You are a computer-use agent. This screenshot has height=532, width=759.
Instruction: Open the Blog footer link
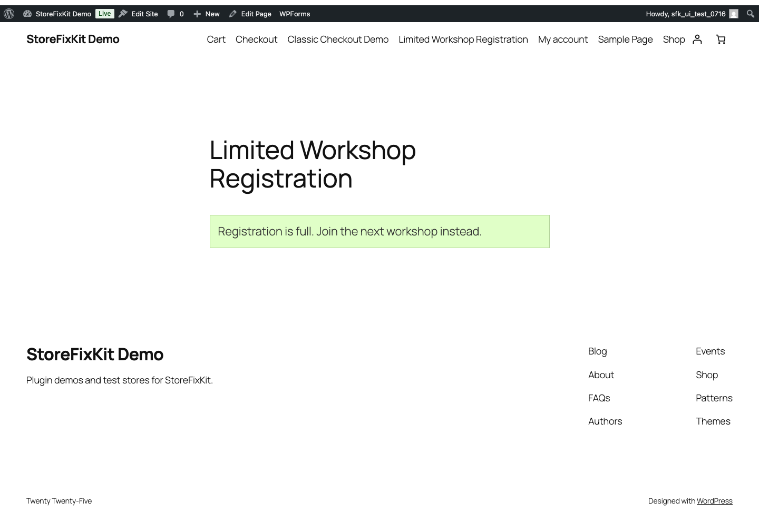[x=598, y=351]
